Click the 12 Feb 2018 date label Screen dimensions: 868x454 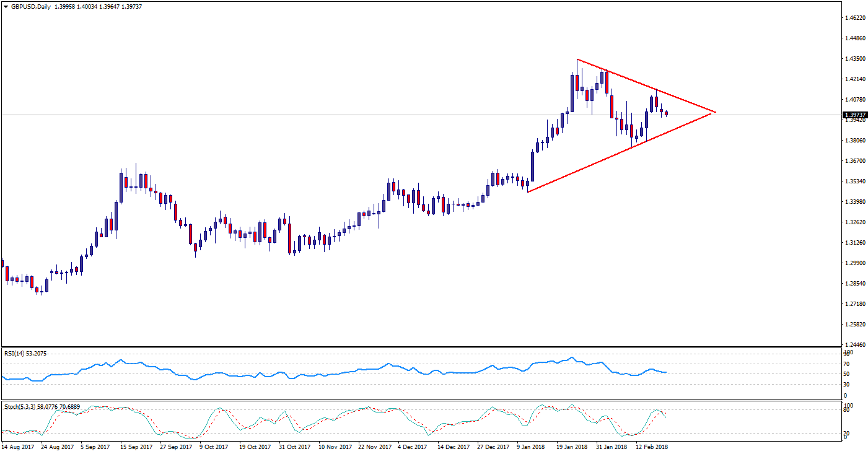pos(653,446)
